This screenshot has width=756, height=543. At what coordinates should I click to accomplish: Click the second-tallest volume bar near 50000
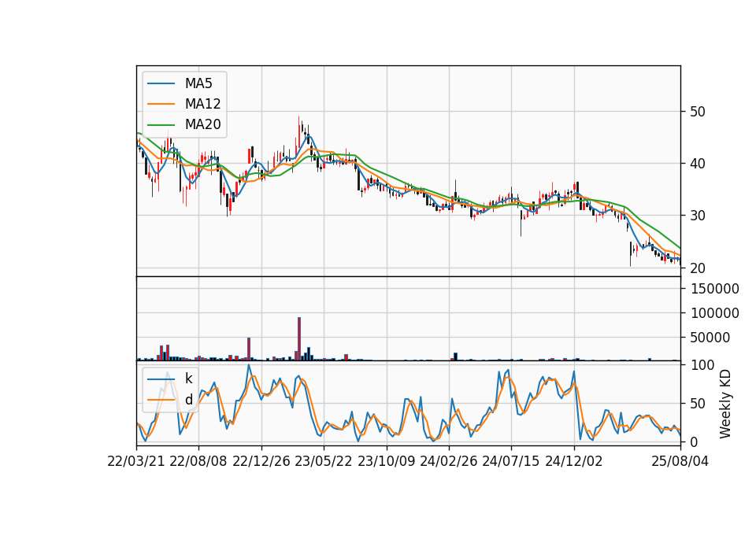(249, 349)
